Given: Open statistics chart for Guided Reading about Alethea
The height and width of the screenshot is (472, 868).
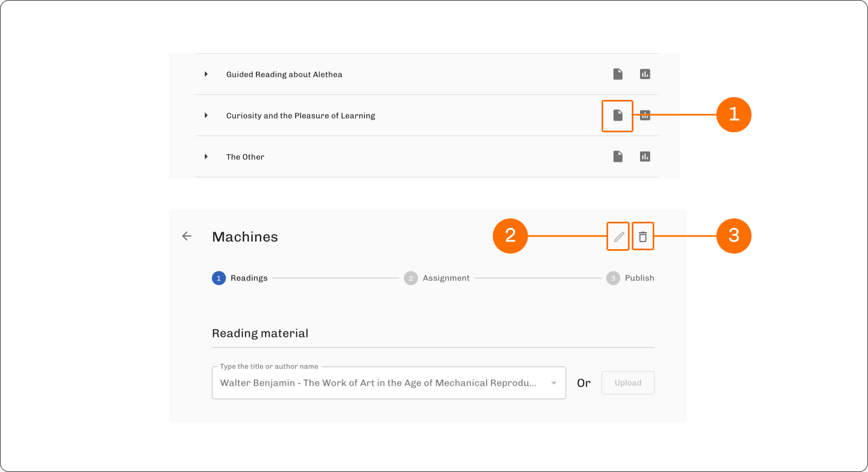Looking at the screenshot, I should tap(645, 74).
